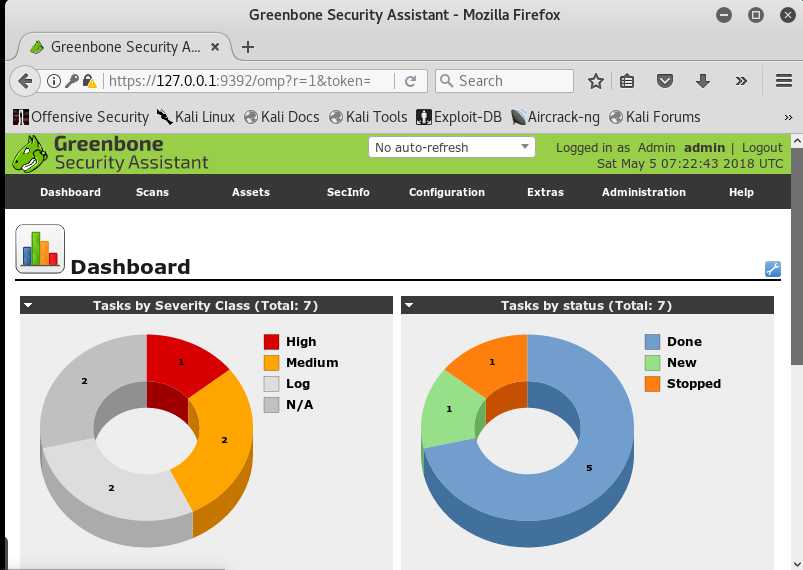The height and width of the screenshot is (570, 803).
Task: Open Aircrack-ng bookmark
Action: (555, 117)
